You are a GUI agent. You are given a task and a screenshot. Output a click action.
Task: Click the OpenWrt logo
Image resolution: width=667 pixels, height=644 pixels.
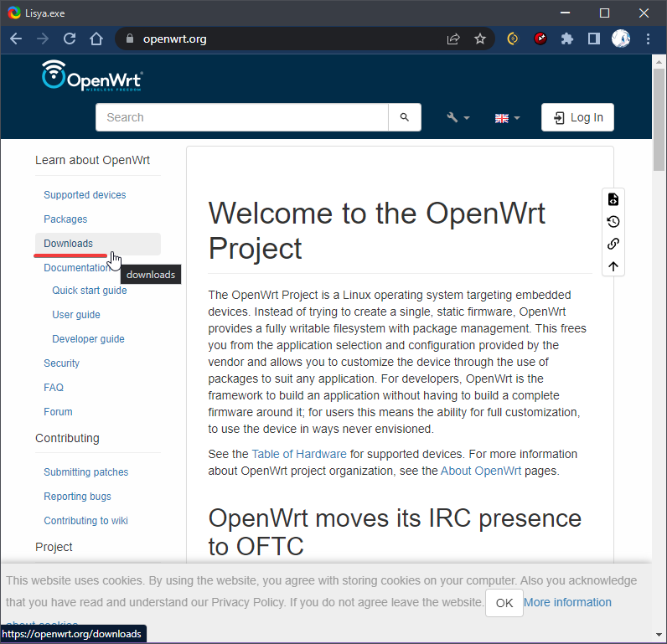[x=92, y=75]
